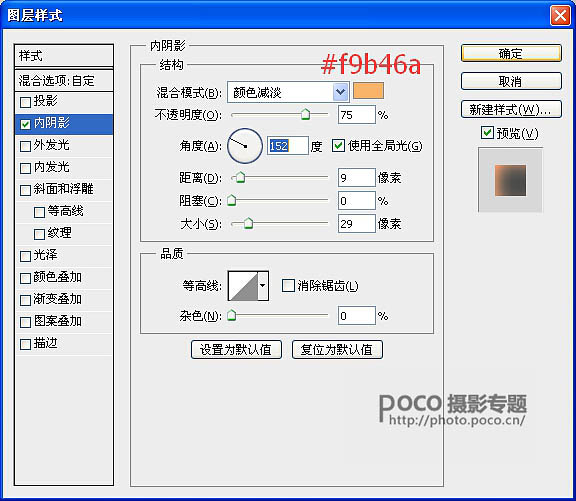576x501 pixels.
Task: Expand the 等高线 contour picker arrow
Action: pyautogui.click(x=263, y=286)
